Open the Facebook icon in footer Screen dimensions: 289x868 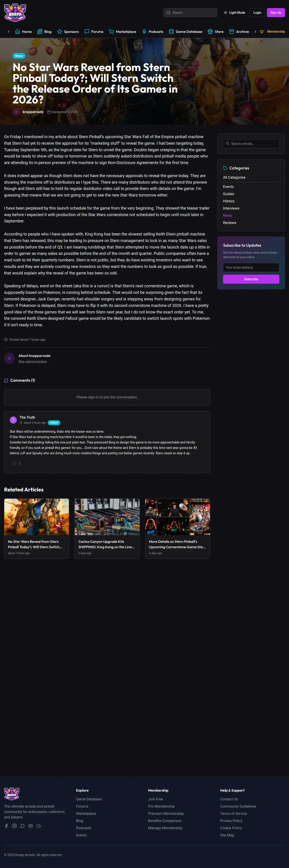[6, 826]
